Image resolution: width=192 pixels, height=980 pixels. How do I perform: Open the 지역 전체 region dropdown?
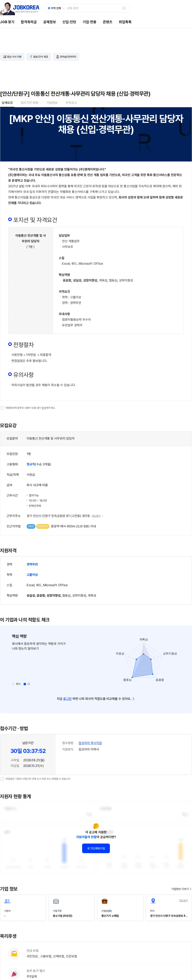click(x=56, y=8)
